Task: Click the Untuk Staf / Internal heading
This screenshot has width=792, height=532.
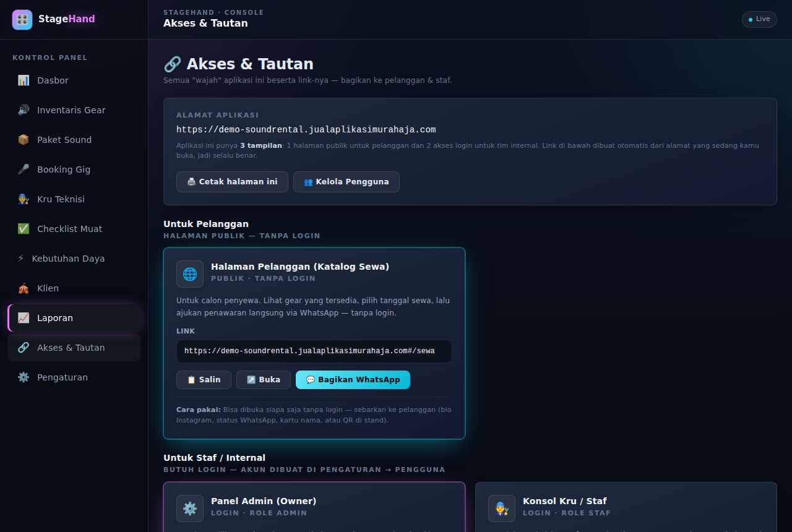Action: tap(214, 458)
